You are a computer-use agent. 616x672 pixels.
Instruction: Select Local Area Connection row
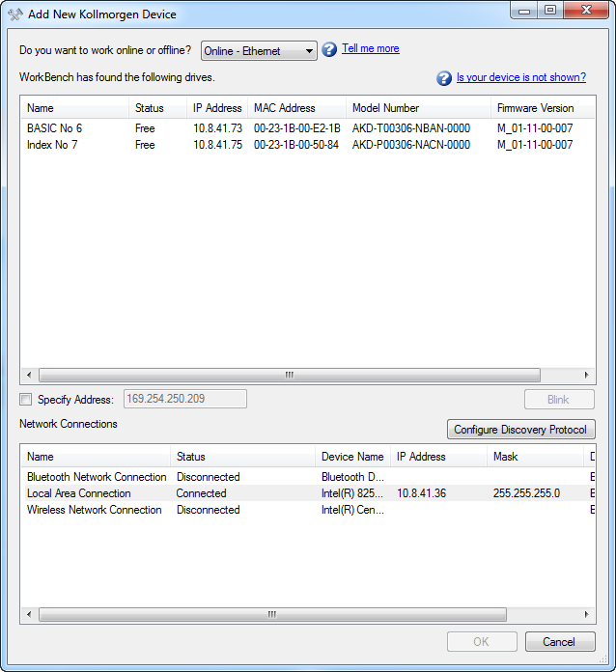click(x=307, y=493)
